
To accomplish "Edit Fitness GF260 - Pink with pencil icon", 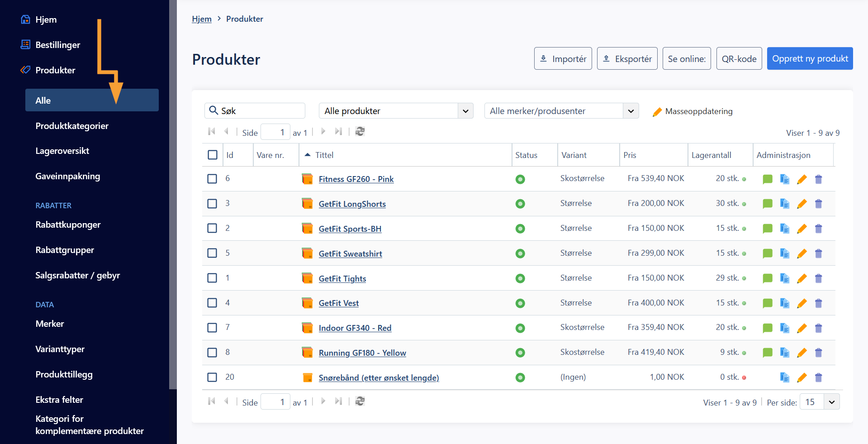I will tap(802, 179).
